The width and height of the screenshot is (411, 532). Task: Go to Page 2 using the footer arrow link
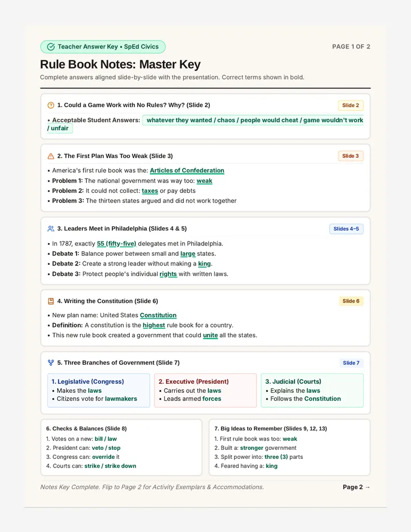pyautogui.click(x=356, y=487)
